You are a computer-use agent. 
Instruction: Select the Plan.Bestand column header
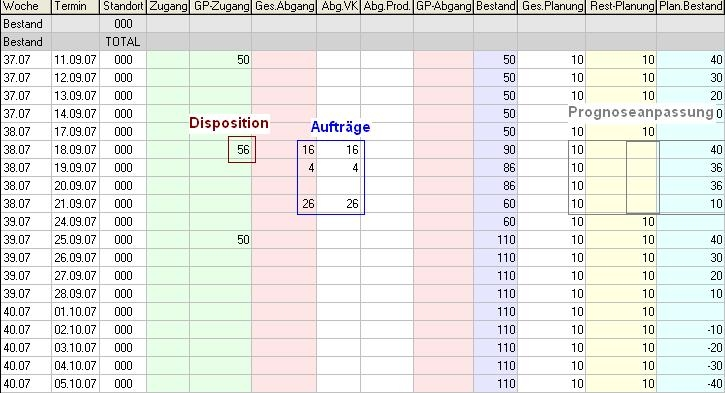(x=690, y=6)
